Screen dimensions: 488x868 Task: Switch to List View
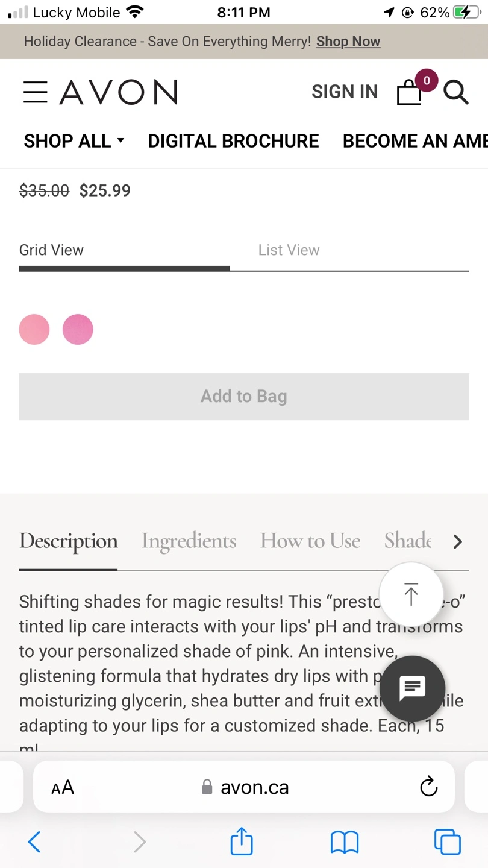pos(289,250)
